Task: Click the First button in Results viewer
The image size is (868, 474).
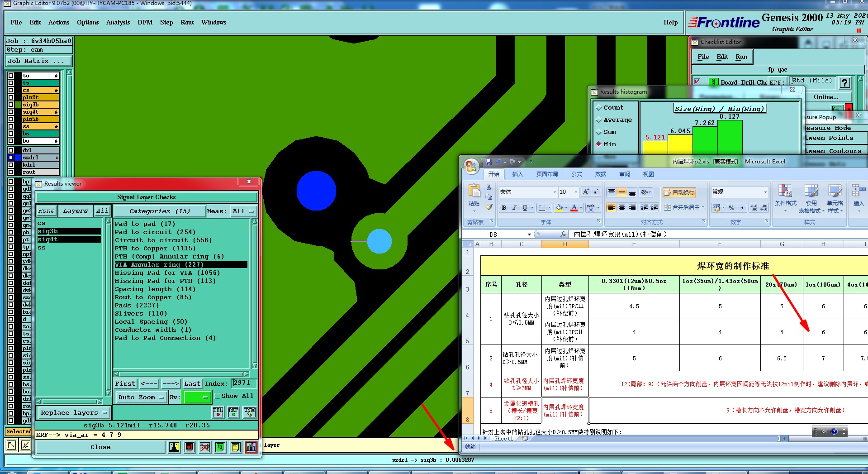Action: (125, 384)
